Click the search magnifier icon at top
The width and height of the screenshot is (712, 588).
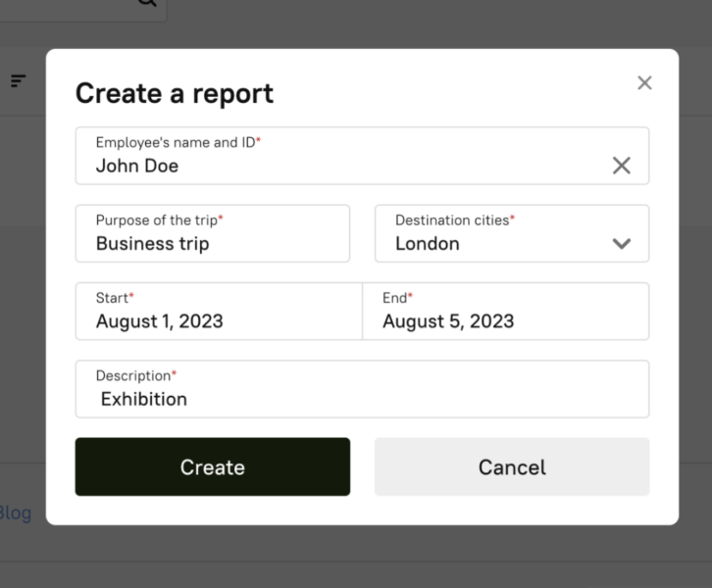point(146,3)
